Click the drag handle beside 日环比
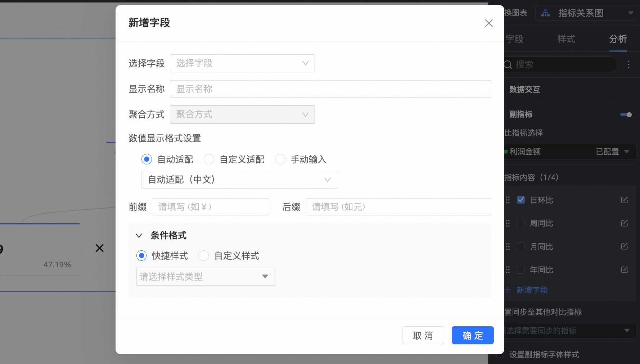 point(508,200)
